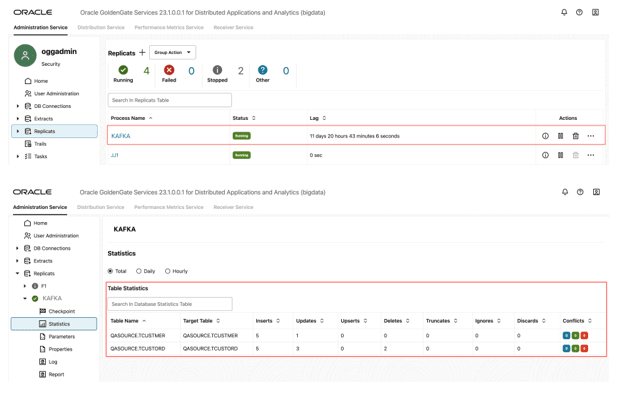Viewport: 618px width, 416px height.
Task: Expand the Tasks tree node
Action: point(17,156)
